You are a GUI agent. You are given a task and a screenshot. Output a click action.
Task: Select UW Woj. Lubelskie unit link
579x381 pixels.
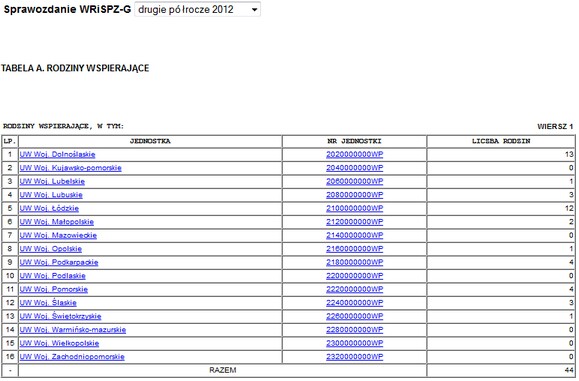coord(52,181)
